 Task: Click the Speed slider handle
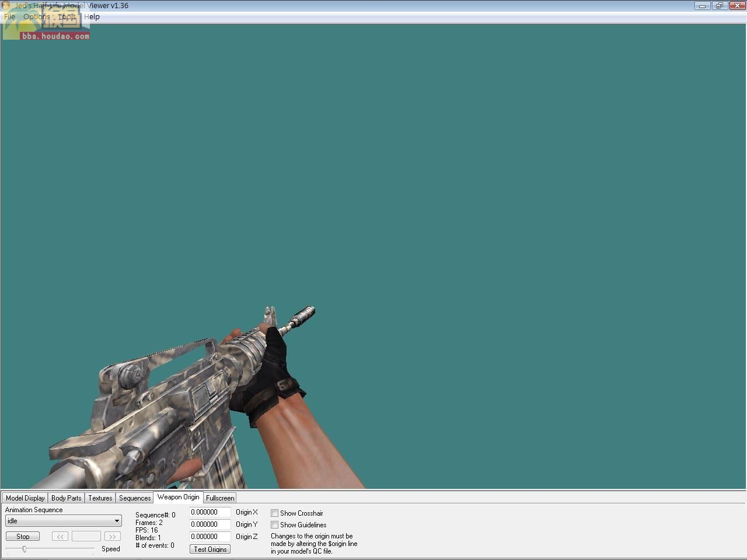[x=25, y=549]
